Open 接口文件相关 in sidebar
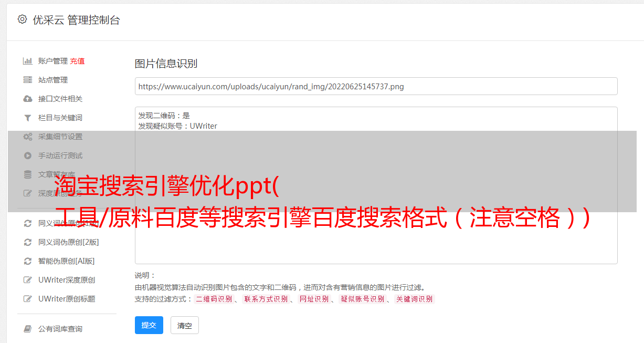Image resolution: width=644 pixels, height=343 pixels. click(60, 99)
